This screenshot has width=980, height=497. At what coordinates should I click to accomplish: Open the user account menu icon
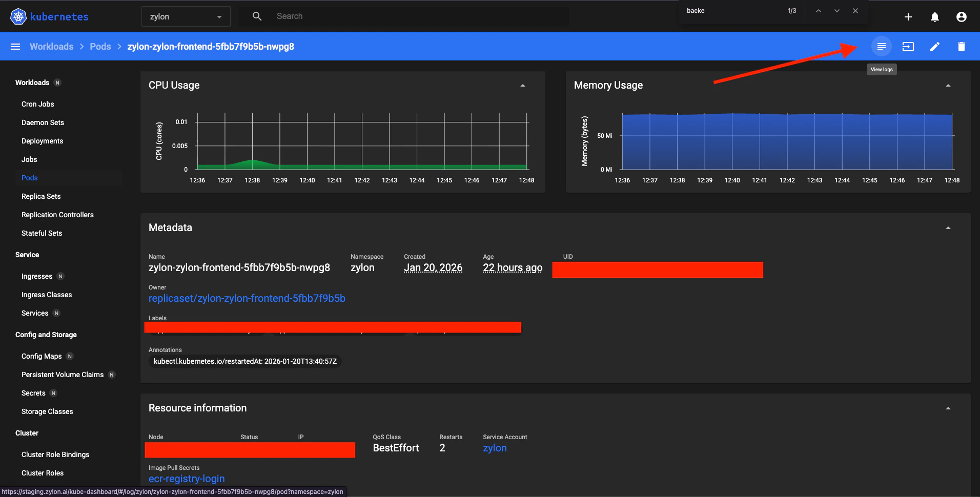tap(962, 17)
